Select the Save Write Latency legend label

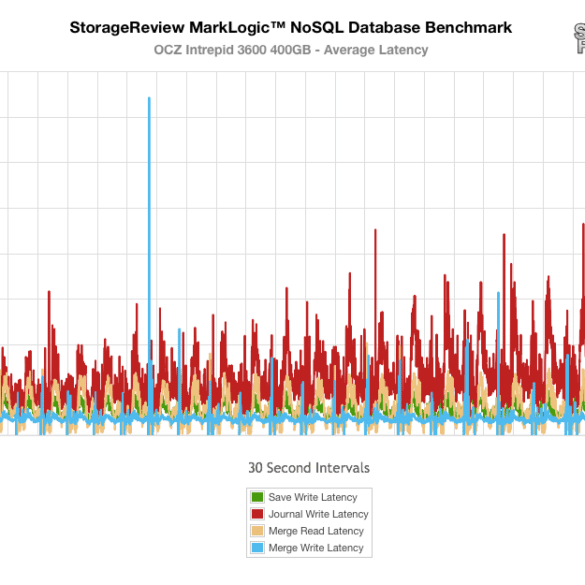coord(313,497)
